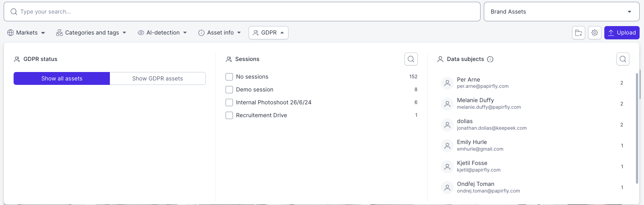The height and width of the screenshot is (205, 644).
Task: Click the Data subjects heading
Action: [465, 59]
